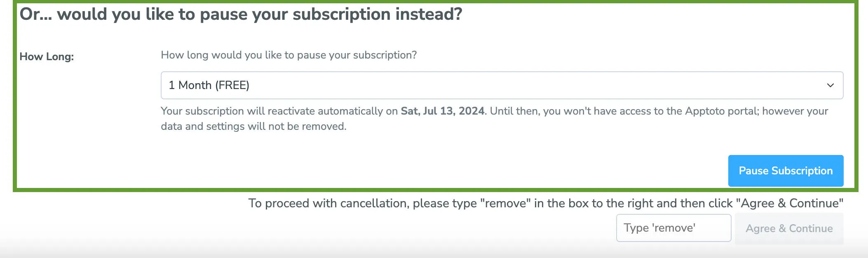Click the reactivation date "Sat, Jul 13, 2024"

(442, 111)
